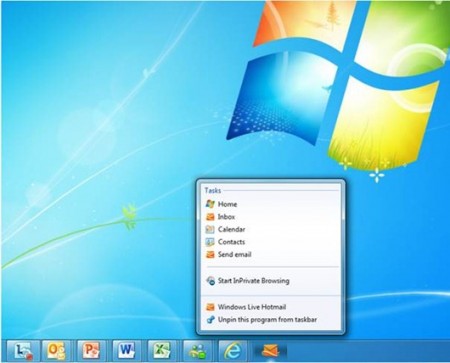Click the pinned Hotmail envelope taskbar icon
This screenshot has width=450, height=363.
point(270,351)
